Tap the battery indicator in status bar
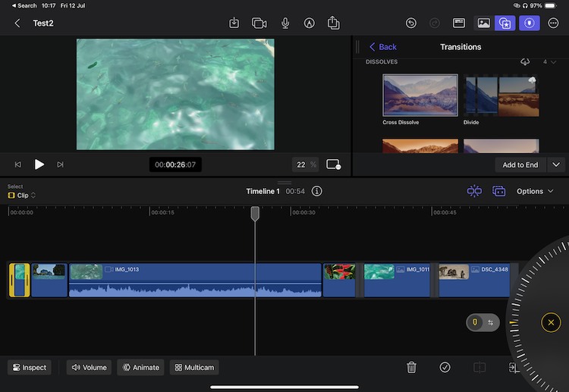Viewport: 569px width, 392px height. click(x=551, y=5)
